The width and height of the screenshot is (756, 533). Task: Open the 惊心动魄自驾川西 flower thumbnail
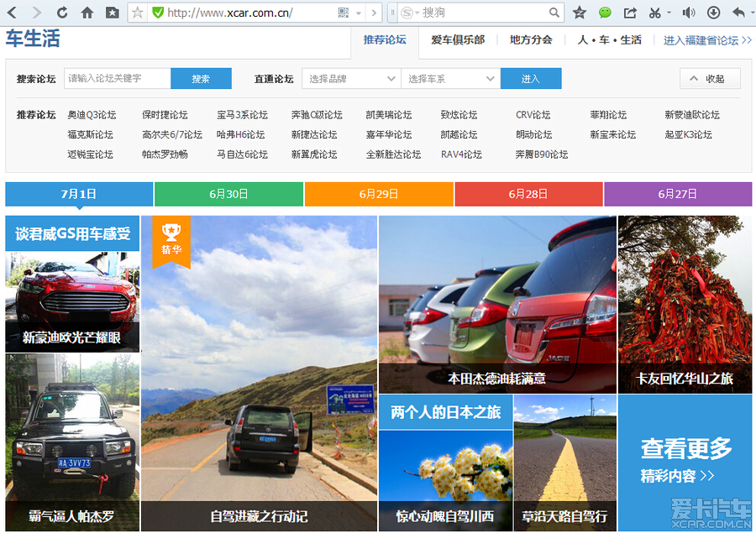445,480
